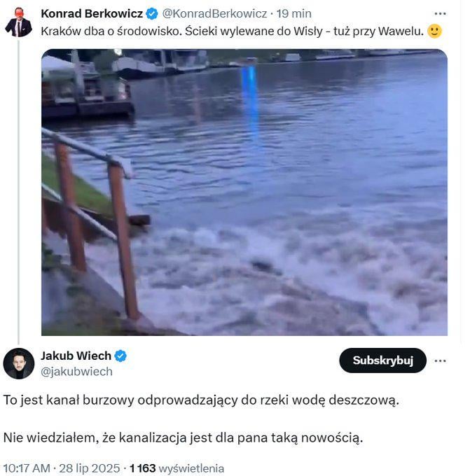The width and height of the screenshot is (470, 476).
Task: Click the Konrad Berkowicz display name
Action: 92,14
